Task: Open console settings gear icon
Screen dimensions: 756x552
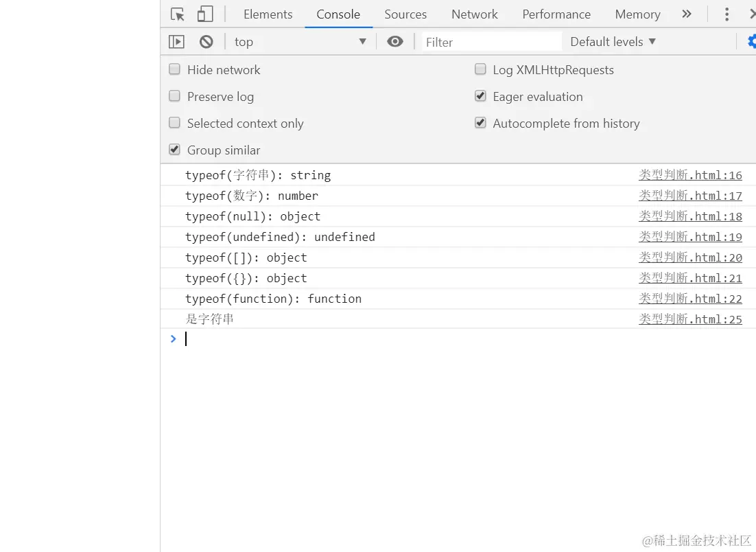Action: 752,41
